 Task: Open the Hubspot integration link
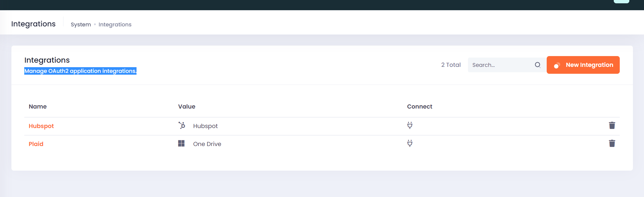click(41, 126)
